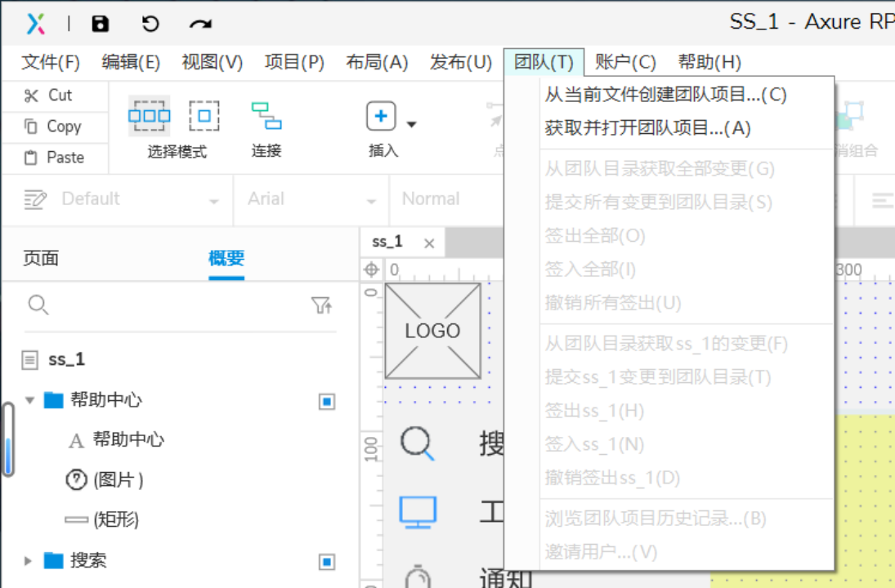Select contained selection mode icon
895x588 pixels.
(x=204, y=116)
